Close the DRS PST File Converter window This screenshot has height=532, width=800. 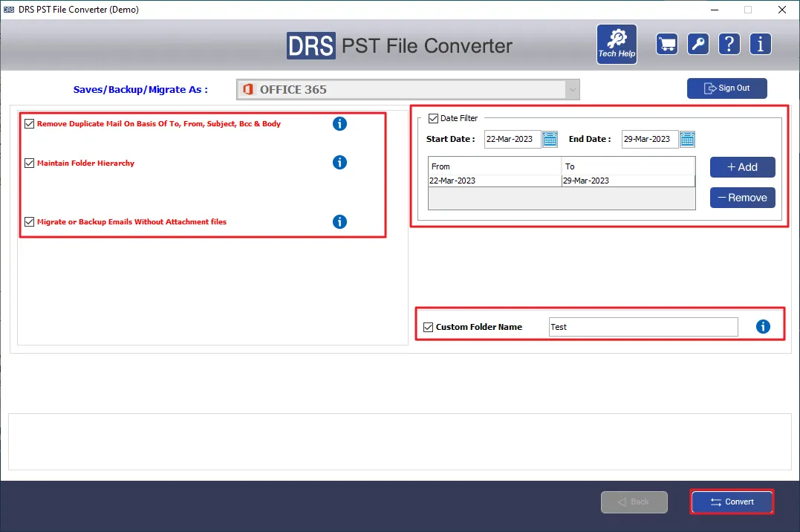point(781,10)
